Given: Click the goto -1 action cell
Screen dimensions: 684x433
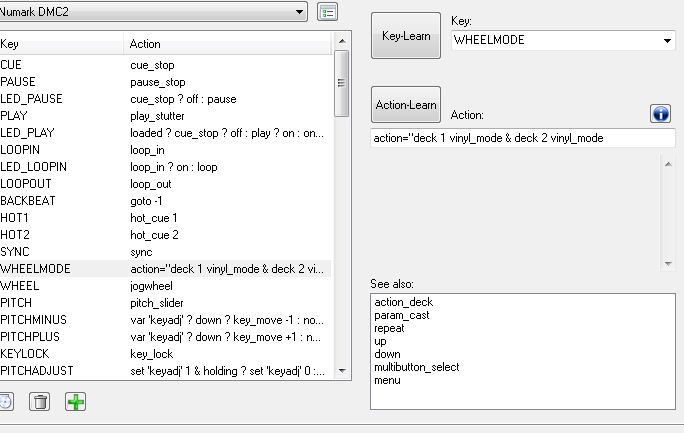Looking at the screenshot, I should click(146, 201).
